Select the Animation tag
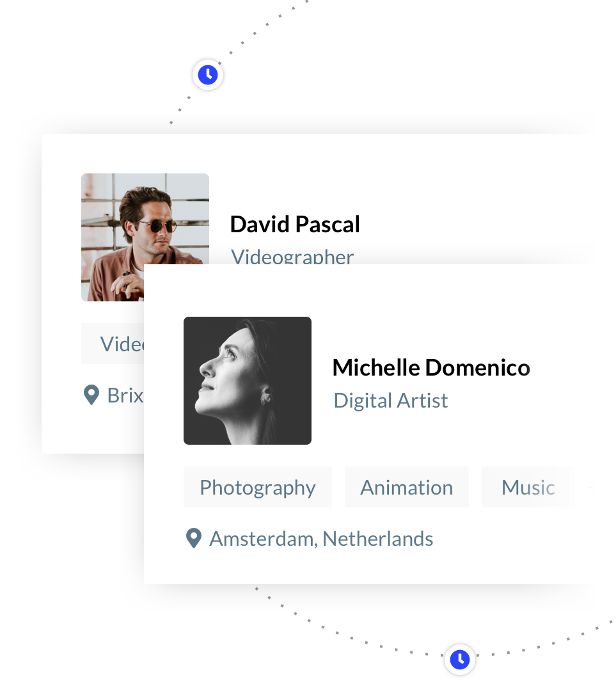Image resolution: width=616 pixels, height=684 pixels. coord(406,487)
